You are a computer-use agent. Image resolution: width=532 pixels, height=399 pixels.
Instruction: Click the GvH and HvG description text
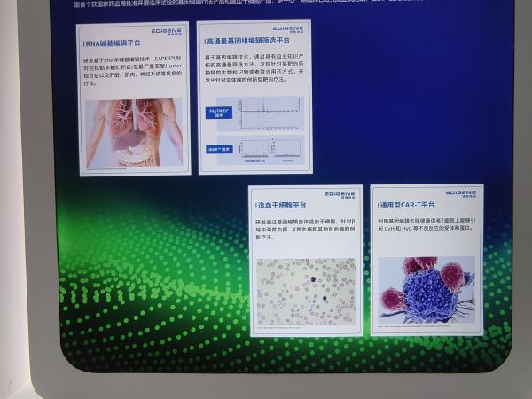tap(426, 224)
